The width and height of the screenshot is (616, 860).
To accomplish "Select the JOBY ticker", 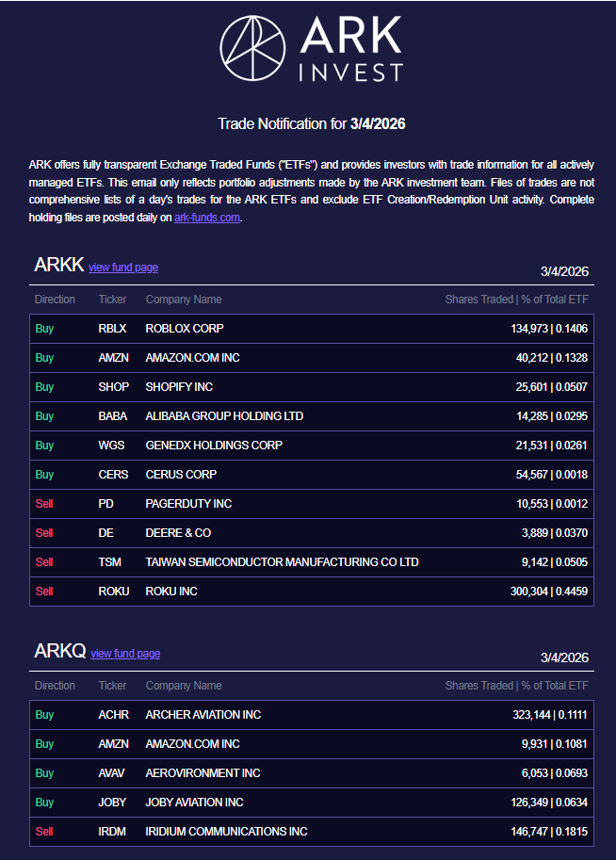I will click(x=112, y=802).
